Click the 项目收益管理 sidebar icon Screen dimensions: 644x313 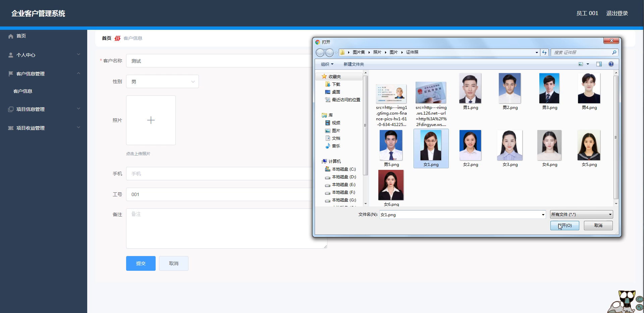(x=11, y=128)
